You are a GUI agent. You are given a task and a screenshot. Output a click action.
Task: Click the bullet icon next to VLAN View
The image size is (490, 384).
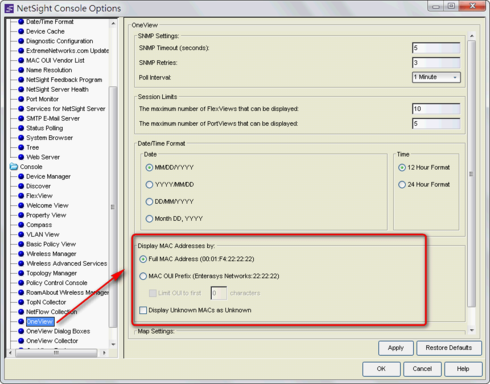[x=21, y=234]
